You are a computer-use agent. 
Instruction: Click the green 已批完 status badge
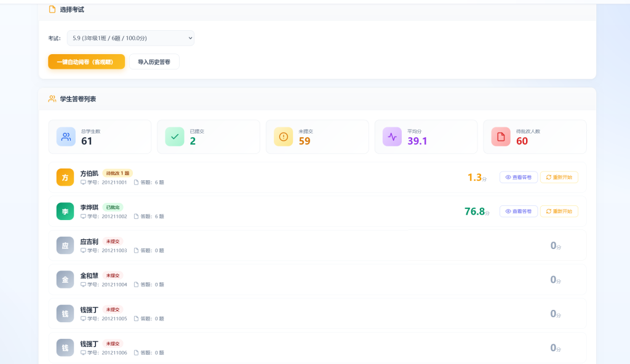[113, 207]
